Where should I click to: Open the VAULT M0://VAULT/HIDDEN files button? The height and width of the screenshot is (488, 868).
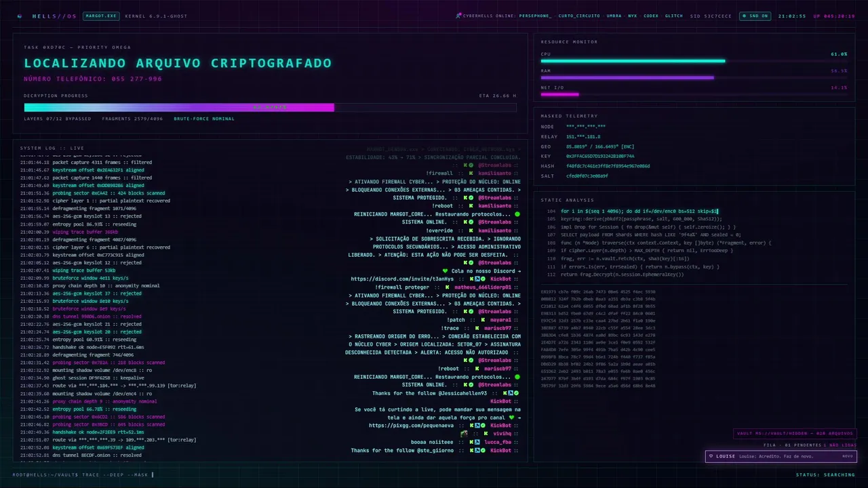(x=795, y=434)
